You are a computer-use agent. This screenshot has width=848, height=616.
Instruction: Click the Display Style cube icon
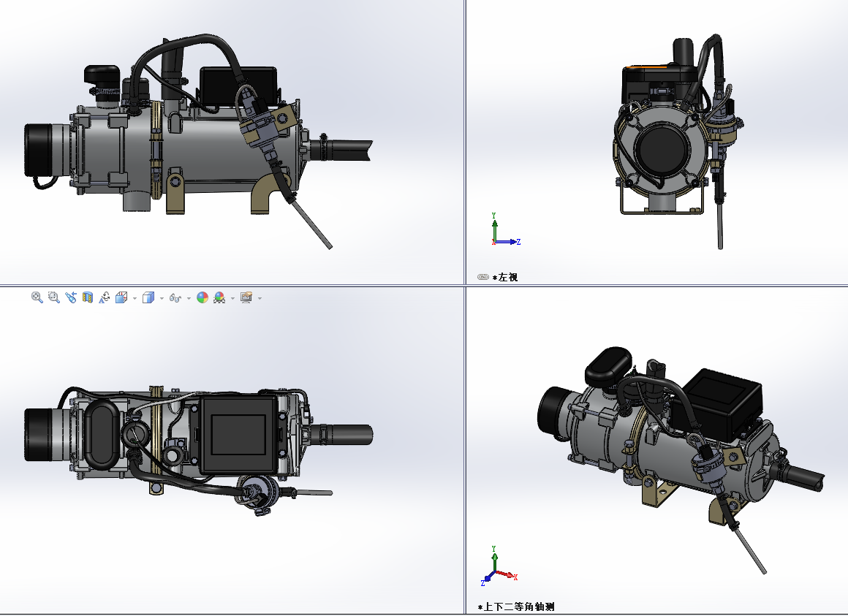pos(148,297)
